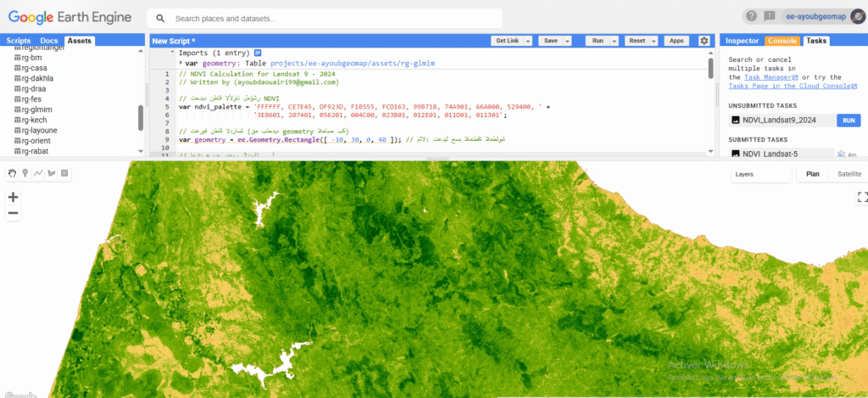The height and width of the screenshot is (398, 868).
Task: Choose the add marker drawing tool
Action: (25, 173)
